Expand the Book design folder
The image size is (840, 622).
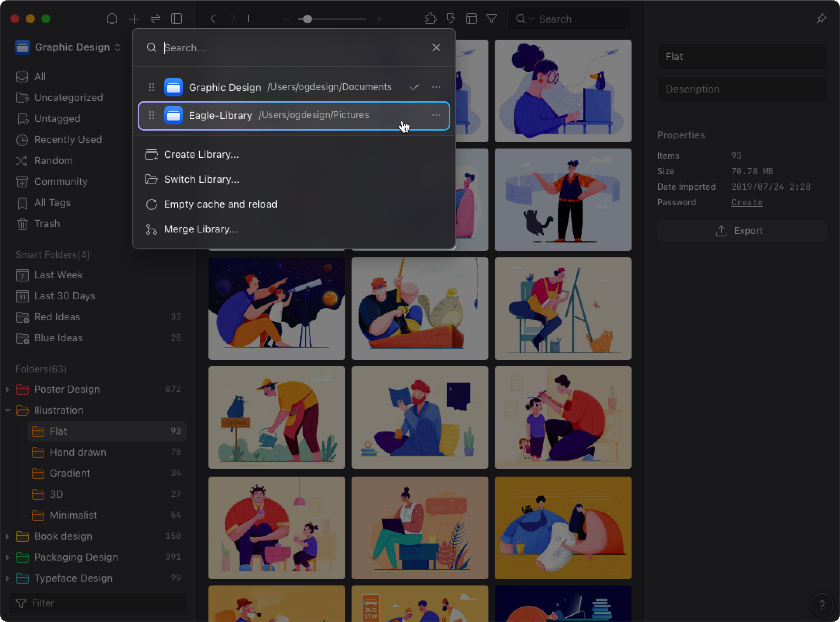(x=7, y=536)
